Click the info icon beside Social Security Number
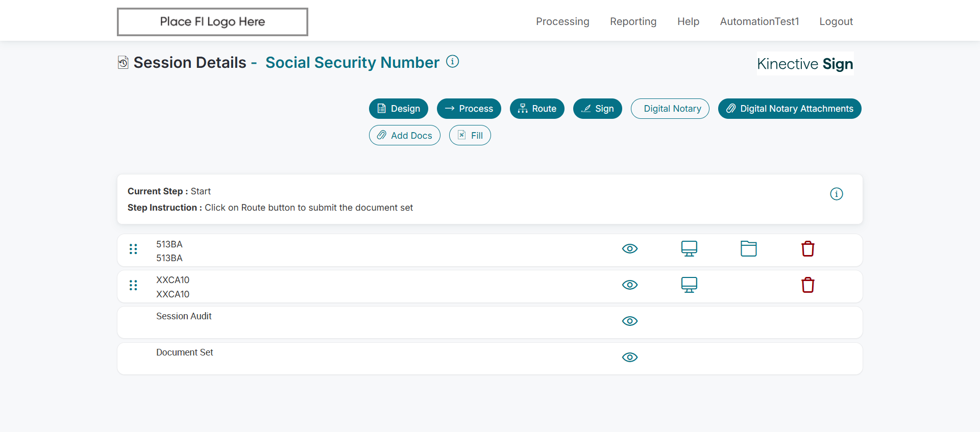Viewport: 980px width, 432px height. pos(452,62)
